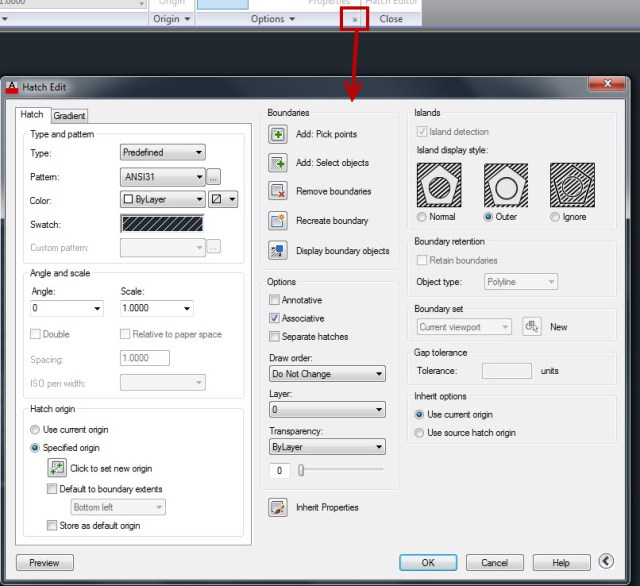Viewport: 640px width, 586px height.
Task: Choose the Normal island radio button
Action: 422,217
